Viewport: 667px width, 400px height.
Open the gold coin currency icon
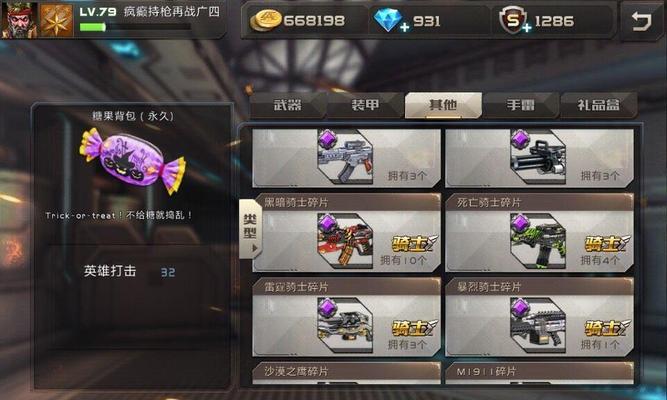click(265, 20)
